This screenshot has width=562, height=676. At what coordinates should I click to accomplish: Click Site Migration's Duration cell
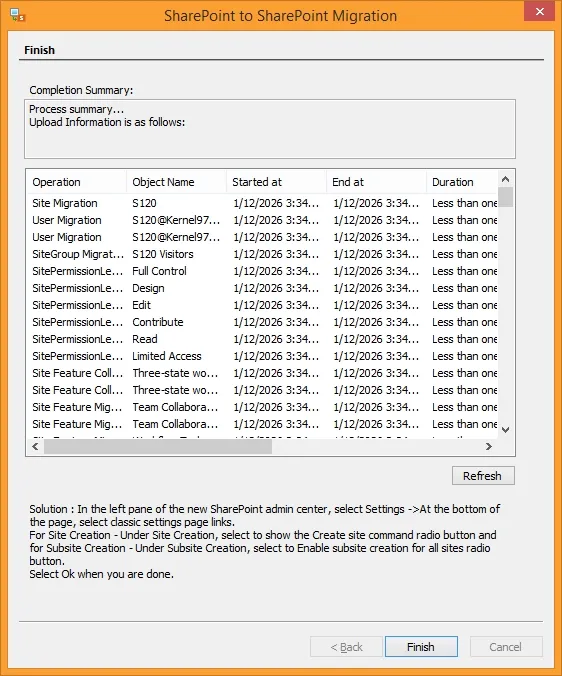click(465, 203)
